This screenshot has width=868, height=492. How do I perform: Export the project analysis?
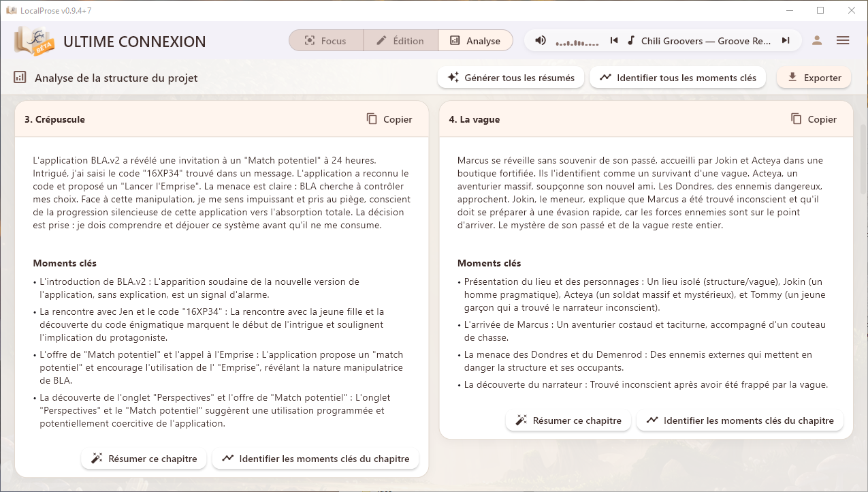coord(814,78)
